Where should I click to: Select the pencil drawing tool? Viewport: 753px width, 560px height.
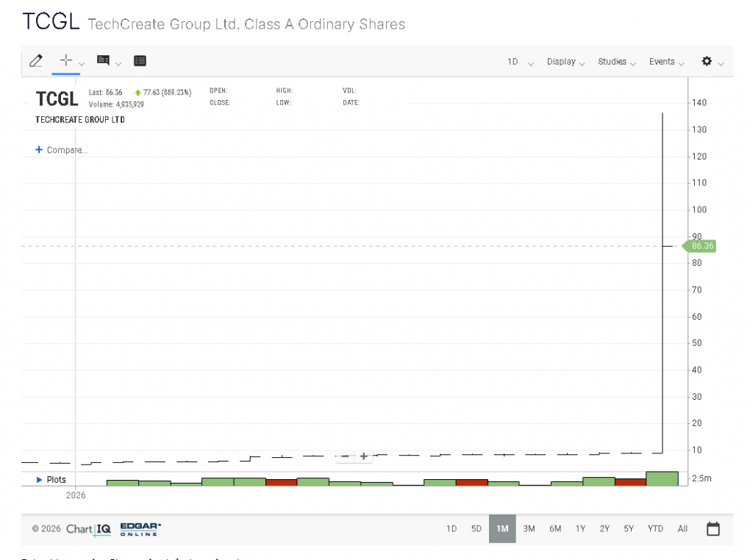(35, 61)
